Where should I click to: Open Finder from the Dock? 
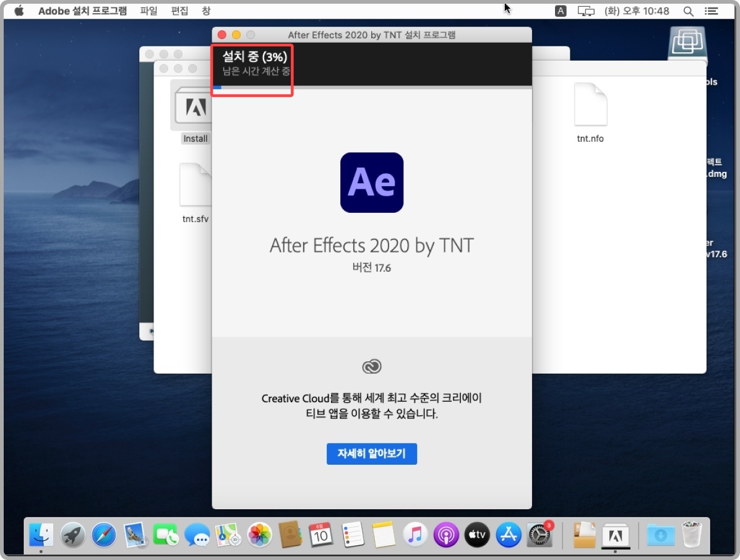41,535
